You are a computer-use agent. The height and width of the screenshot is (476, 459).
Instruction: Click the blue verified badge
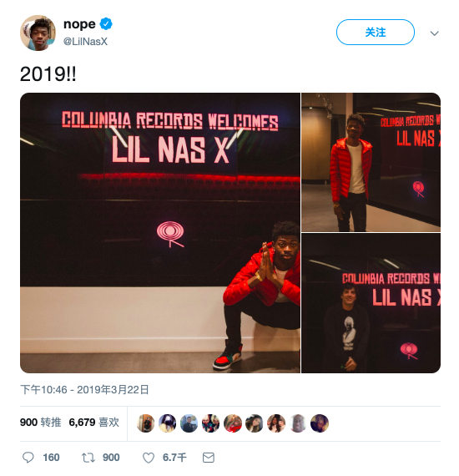[x=106, y=24]
